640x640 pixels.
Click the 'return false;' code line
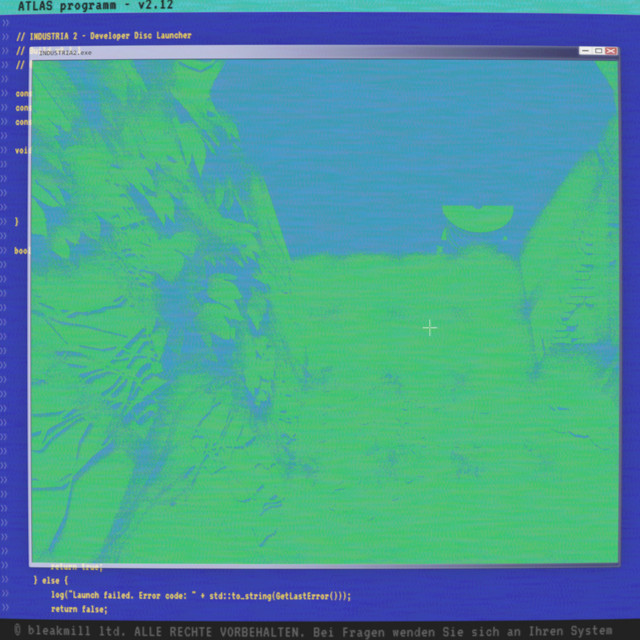[78, 608]
